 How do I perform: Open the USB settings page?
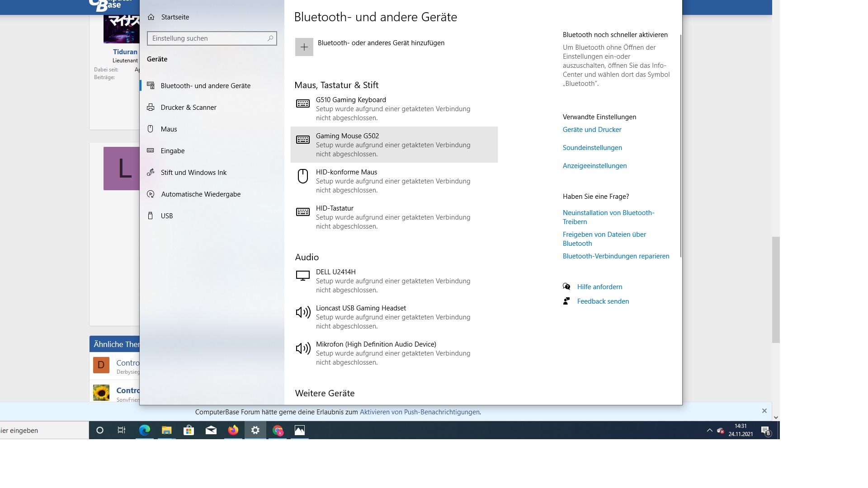tap(167, 216)
